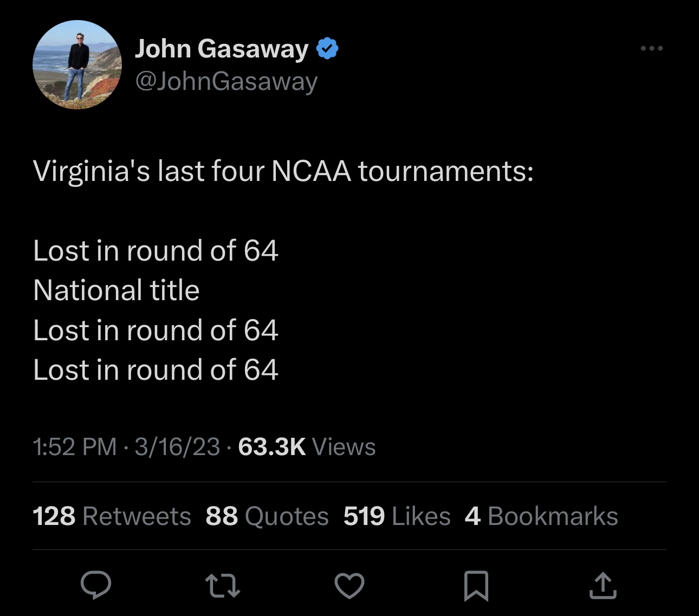Show the 519 Likes list
This screenshot has height=616, width=699.
pyautogui.click(x=397, y=516)
